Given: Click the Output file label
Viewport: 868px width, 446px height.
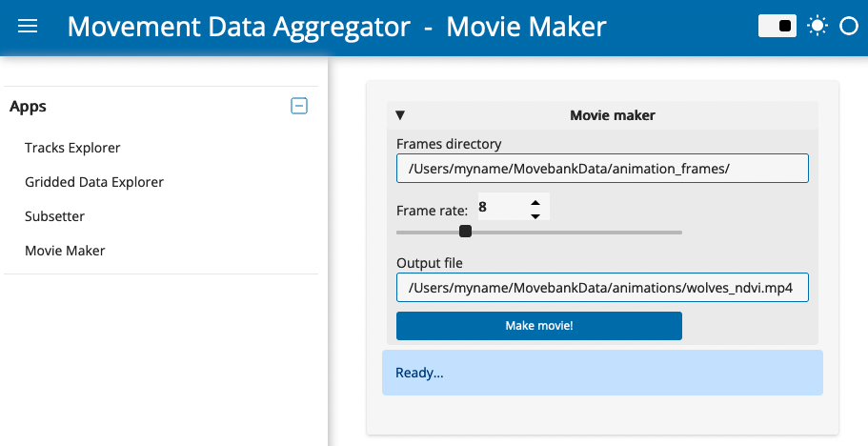Looking at the screenshot, I should coord(430,263).
